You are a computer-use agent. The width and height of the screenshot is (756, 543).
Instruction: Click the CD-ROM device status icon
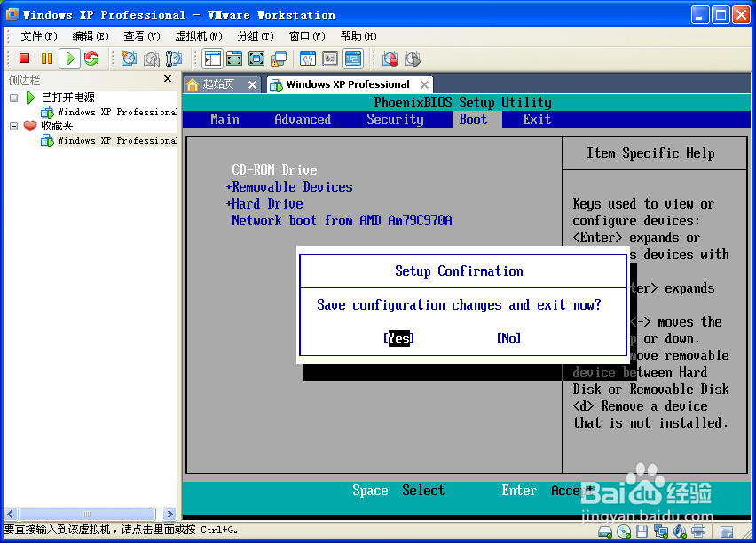[624, 531]
